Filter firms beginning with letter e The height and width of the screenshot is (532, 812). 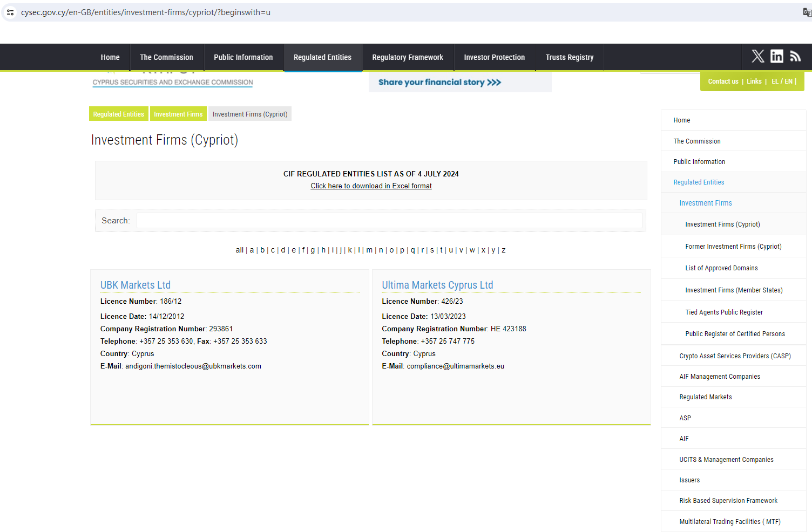(x=294, y=250)
